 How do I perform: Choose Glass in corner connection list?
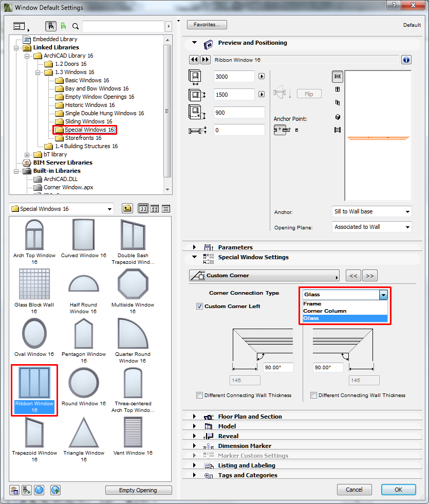point(345,318)
